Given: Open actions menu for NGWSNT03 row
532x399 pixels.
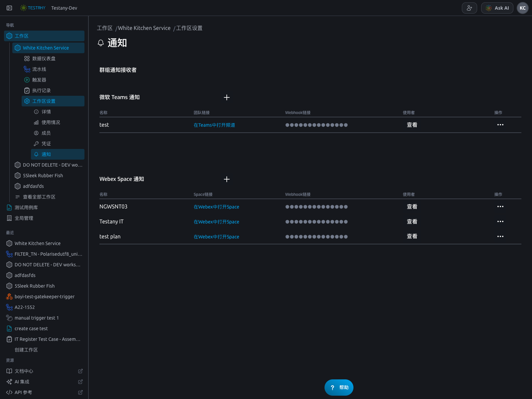Looking at the screenshot, I should click(x=500, y=206).
